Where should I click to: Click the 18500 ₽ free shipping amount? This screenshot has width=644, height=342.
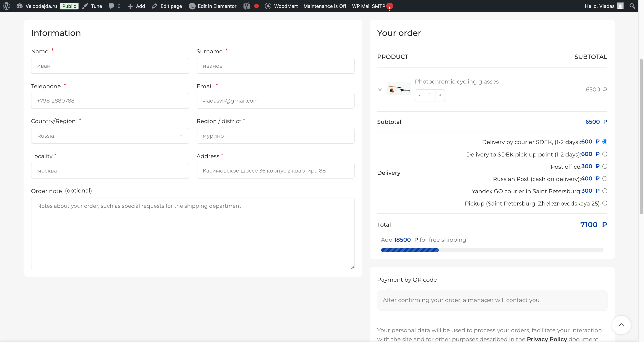[406, 240]
